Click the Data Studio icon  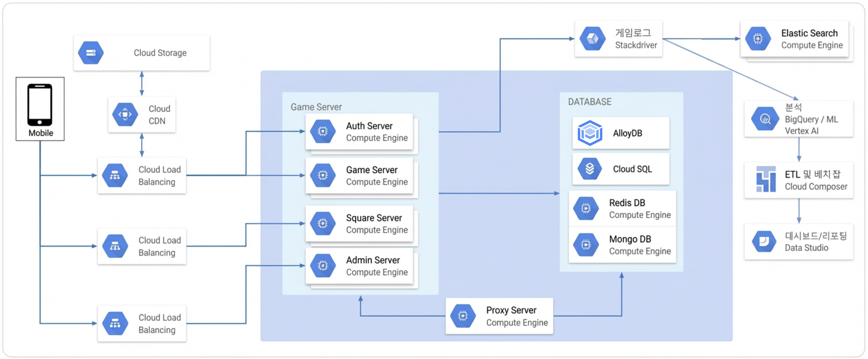coord(764,241)
